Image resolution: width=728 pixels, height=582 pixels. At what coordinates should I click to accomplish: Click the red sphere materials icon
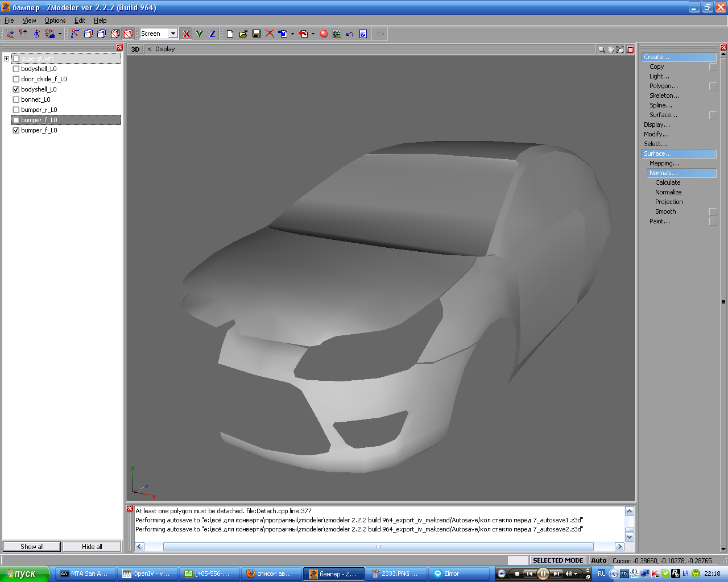click(324, 34)
